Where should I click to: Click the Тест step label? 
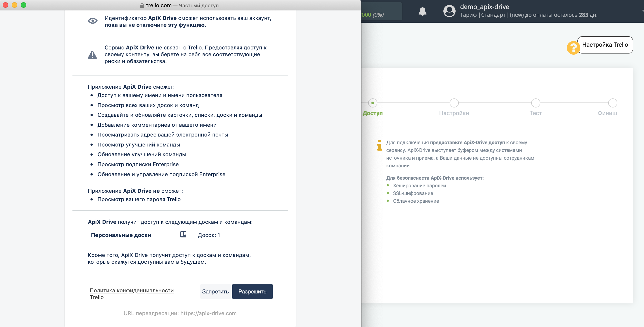pos(536,113)
